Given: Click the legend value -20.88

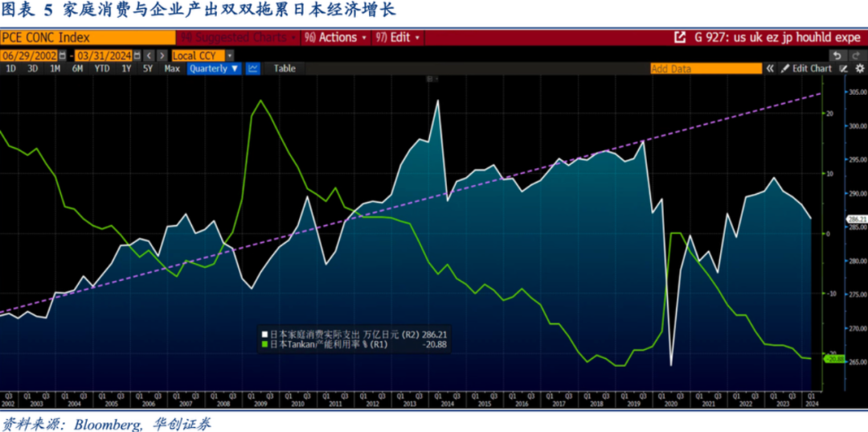Looking at the screenshot, I should pyautogui.click(x=435, y=344).
